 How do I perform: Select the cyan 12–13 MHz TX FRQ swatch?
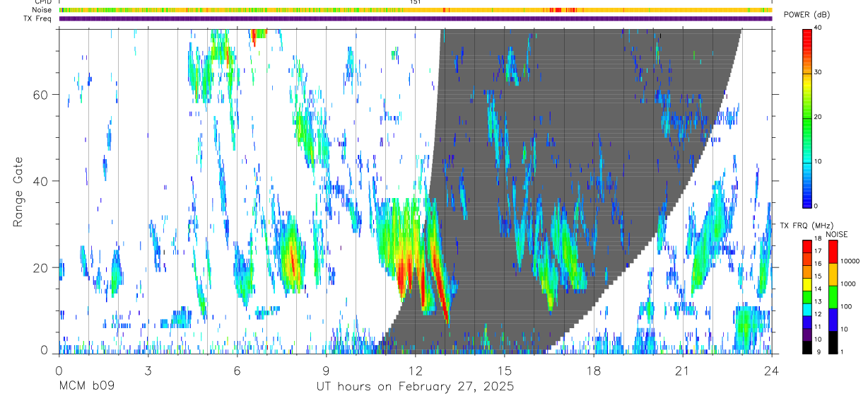pos(807,310)
